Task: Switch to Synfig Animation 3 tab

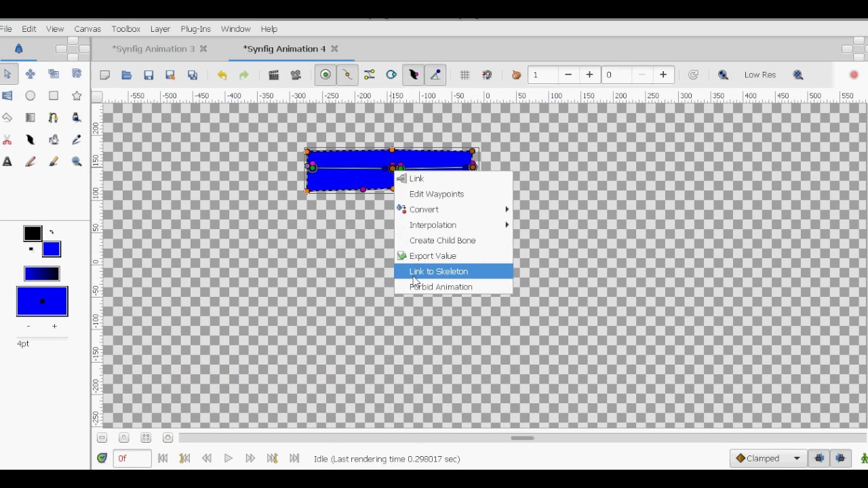Action: click(153, 49)
